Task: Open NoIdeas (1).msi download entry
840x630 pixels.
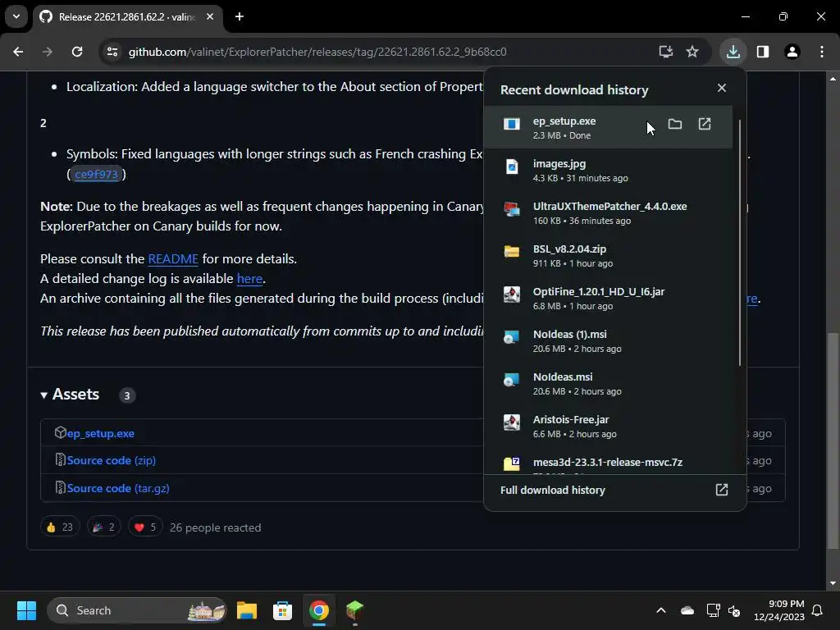Action: pyautogui.click(x=608, y=341)
